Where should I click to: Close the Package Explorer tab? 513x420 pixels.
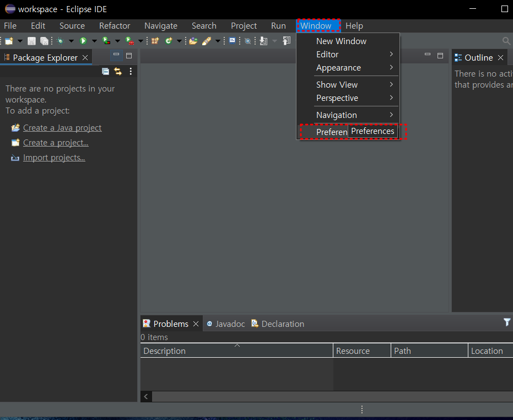(85, 58)
